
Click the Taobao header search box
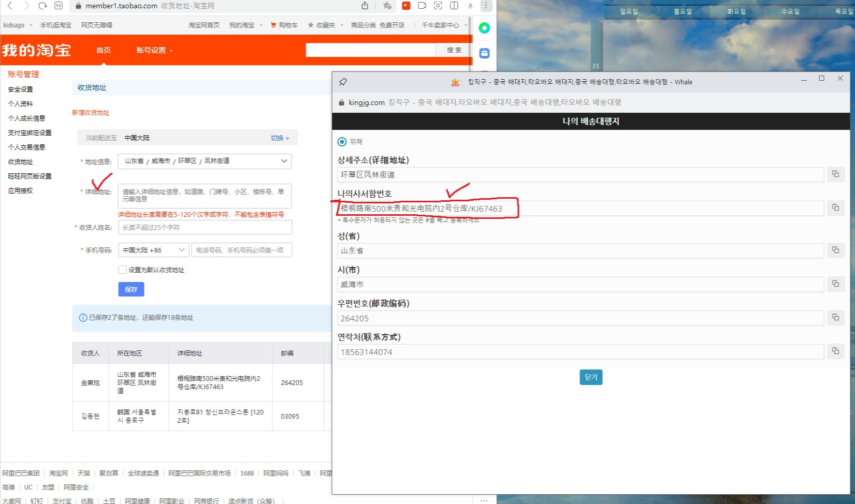[370, 50]
